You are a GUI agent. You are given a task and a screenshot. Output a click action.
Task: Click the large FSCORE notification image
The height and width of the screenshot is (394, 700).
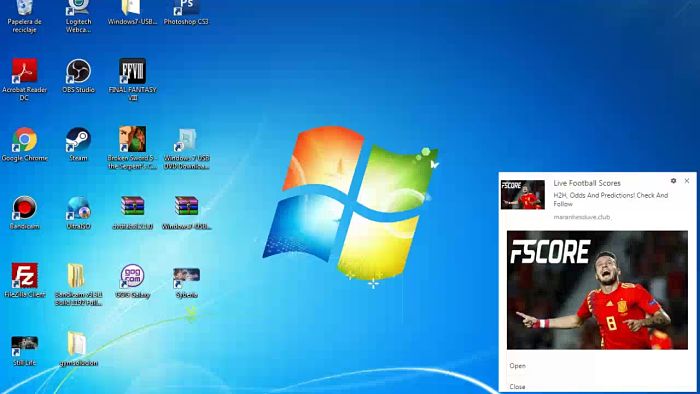(597, 290)
